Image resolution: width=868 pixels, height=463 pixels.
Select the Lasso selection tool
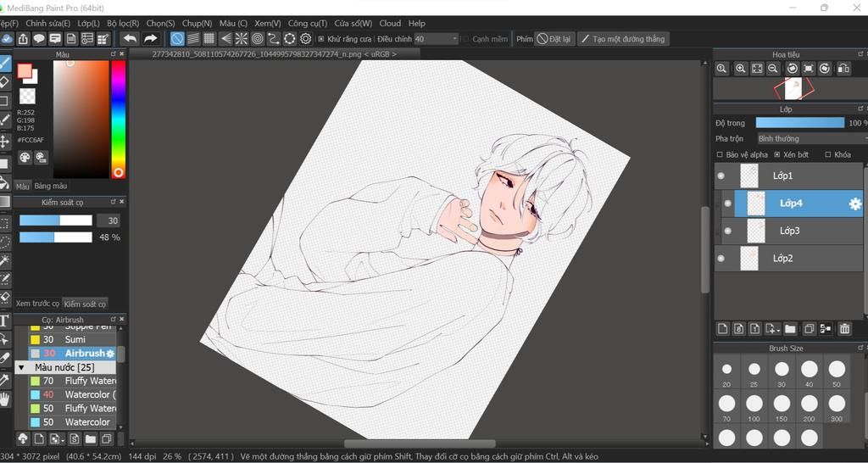pos(4,242)
